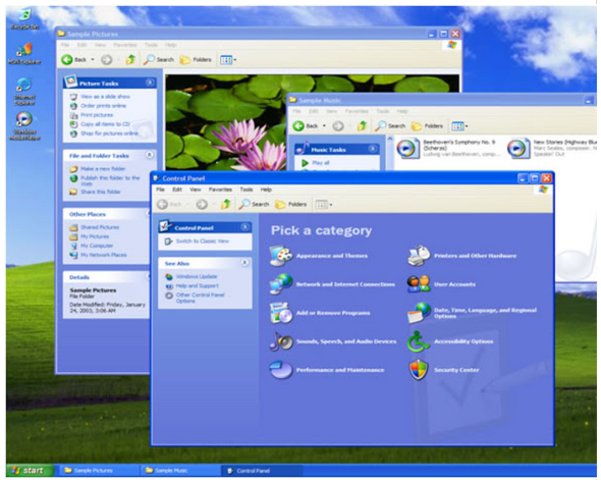Click Switch to Classic View link
Viewport: 601px width, 480px height.
[202, 241]
